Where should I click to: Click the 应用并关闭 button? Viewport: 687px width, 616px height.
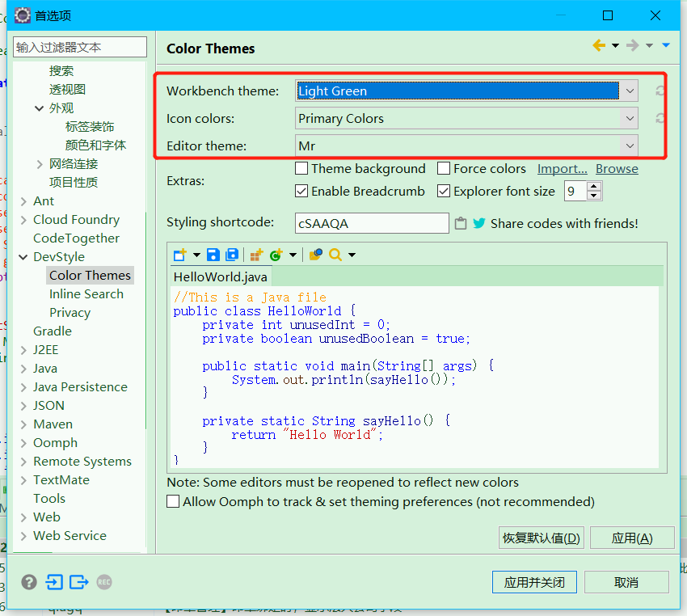[534, 581]
